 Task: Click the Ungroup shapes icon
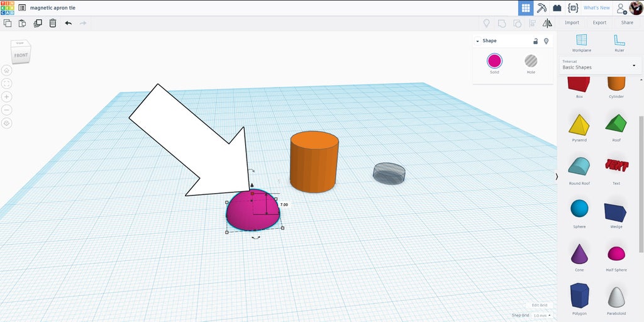(517, 23)
